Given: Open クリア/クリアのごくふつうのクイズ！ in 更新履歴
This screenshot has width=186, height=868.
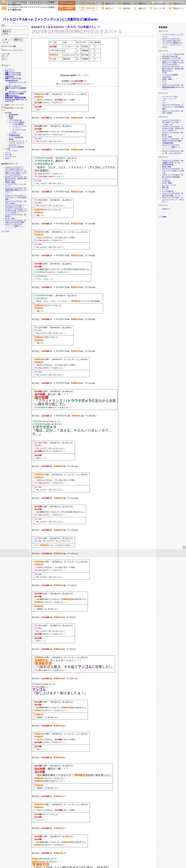Looking at the screenshot, I should tap(173, 36).
